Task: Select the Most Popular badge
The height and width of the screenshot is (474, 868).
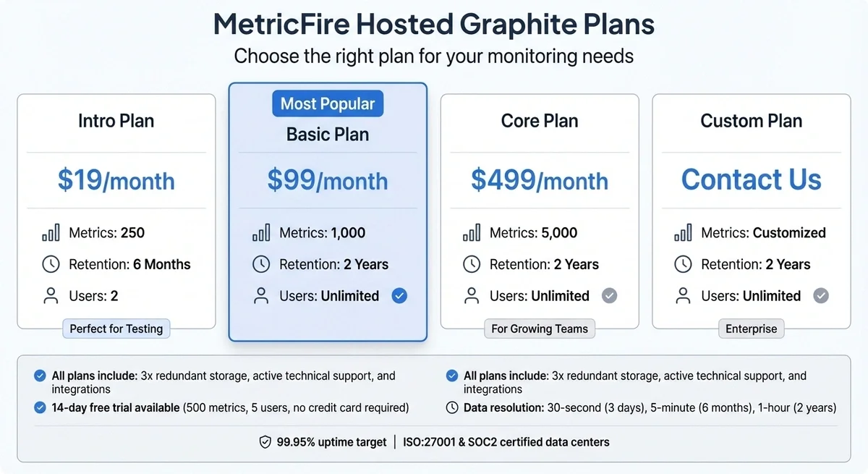Action: pyautogui.click(x=328, y=103)
